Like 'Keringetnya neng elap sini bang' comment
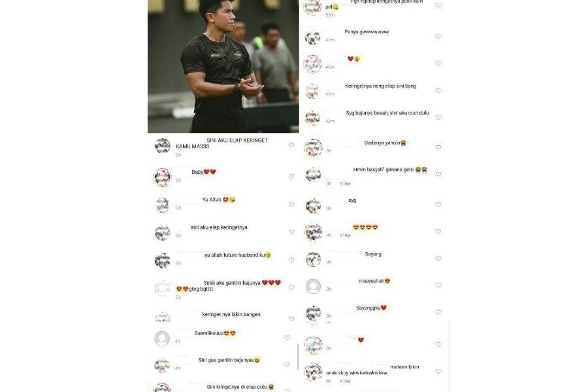 (438, 90)
